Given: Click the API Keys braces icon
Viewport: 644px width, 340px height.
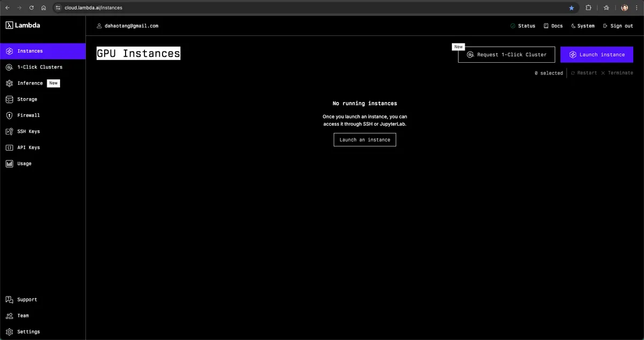Looking at the screenshot, I should pos(9,148).
